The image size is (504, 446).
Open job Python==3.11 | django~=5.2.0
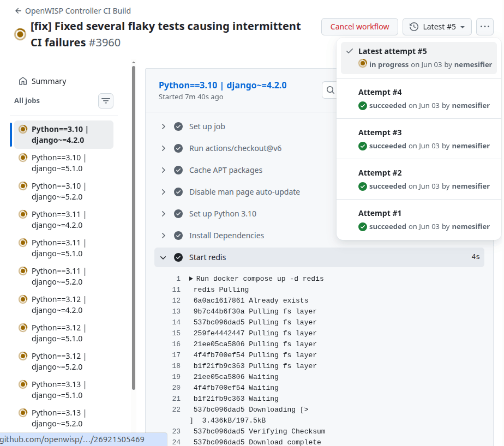pos(64,276)
